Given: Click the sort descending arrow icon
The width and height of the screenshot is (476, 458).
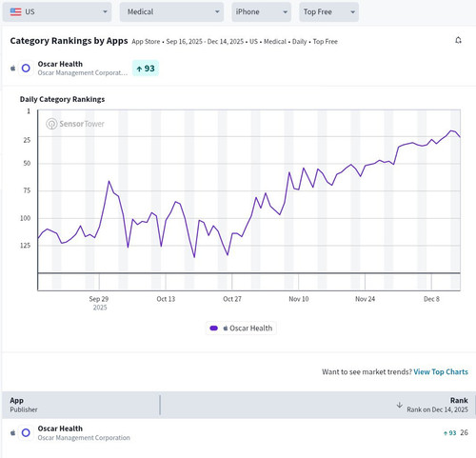Looking at the screenshot, I should click(x=400, y=405).
